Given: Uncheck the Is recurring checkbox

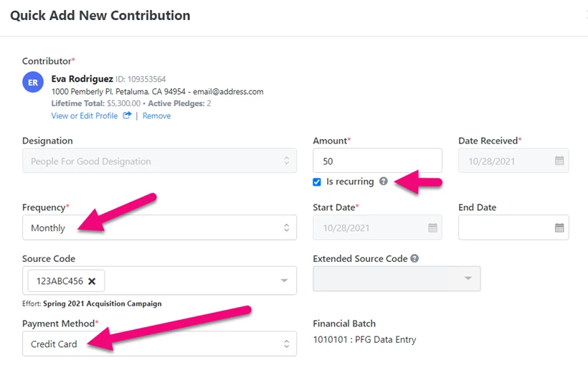Looking at the screenshot, I should click(317, 182).
